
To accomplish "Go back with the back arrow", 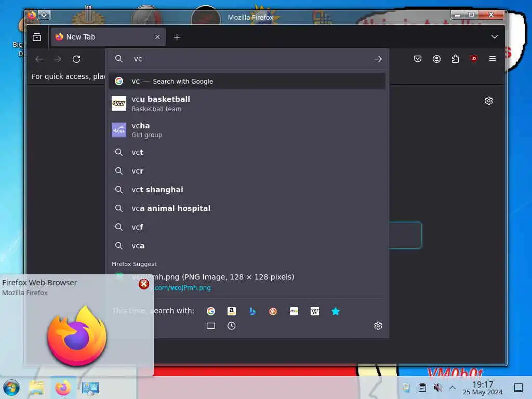I will [39, 59].
